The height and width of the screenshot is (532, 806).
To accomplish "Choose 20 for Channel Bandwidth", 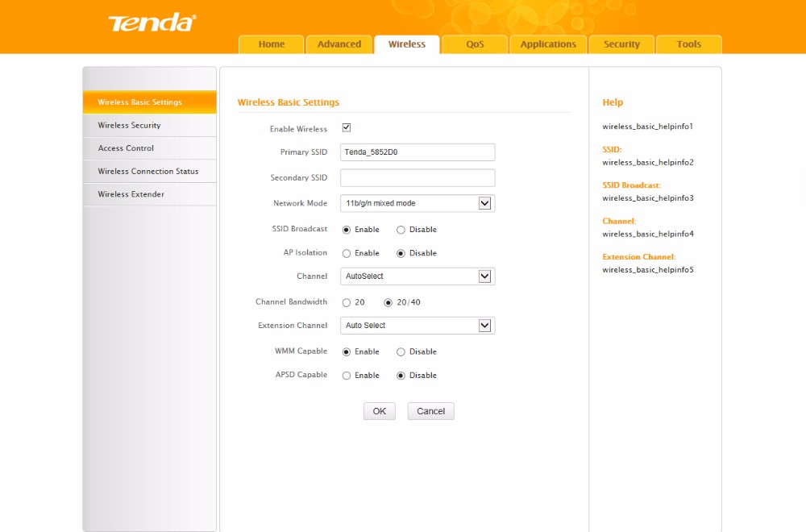I will click(x=347, y=303).
